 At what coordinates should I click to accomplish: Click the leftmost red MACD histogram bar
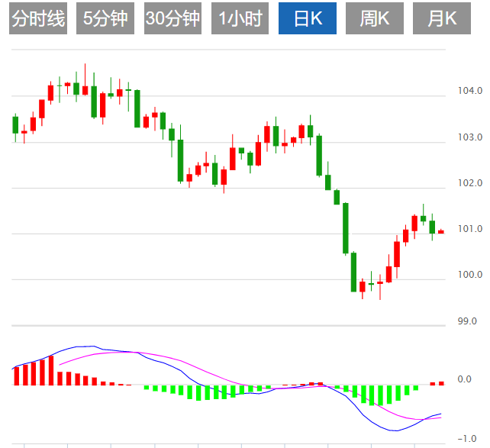click(16, 376)
